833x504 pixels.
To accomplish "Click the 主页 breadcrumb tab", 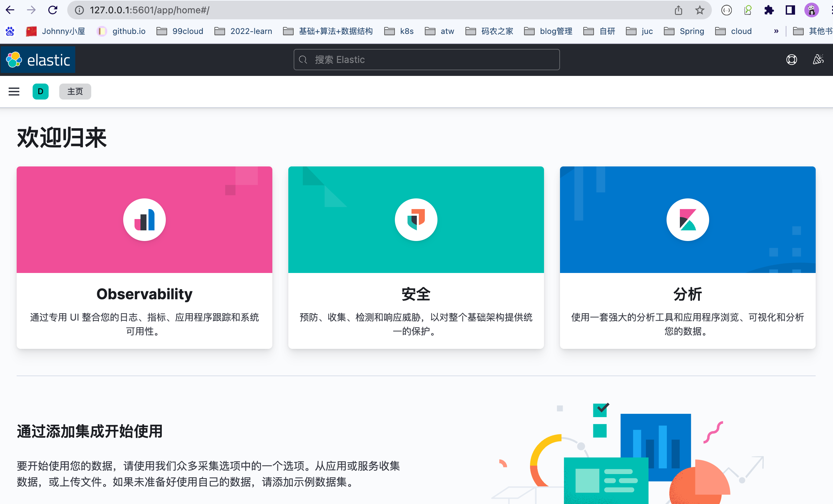I will coord(75,91).
